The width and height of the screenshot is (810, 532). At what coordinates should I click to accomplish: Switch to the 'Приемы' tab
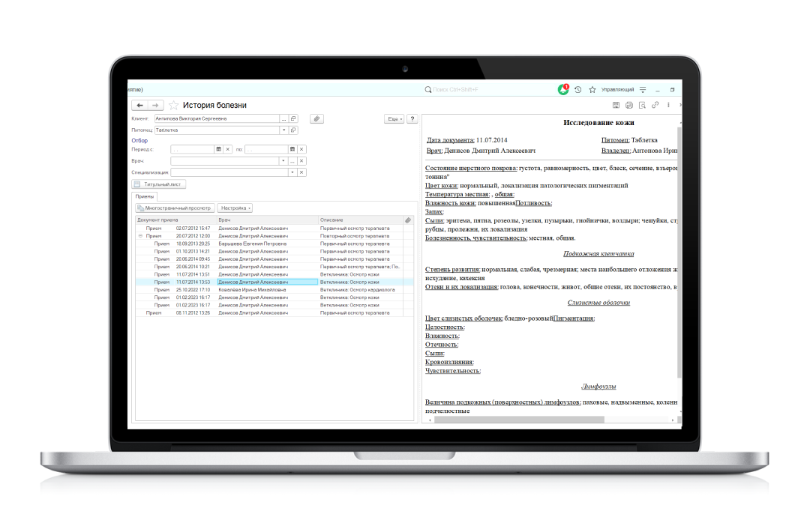(144, 196)
